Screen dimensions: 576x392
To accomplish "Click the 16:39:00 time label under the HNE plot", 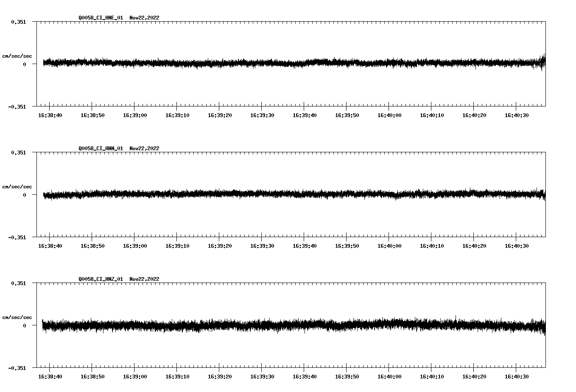I will (135, 115).
